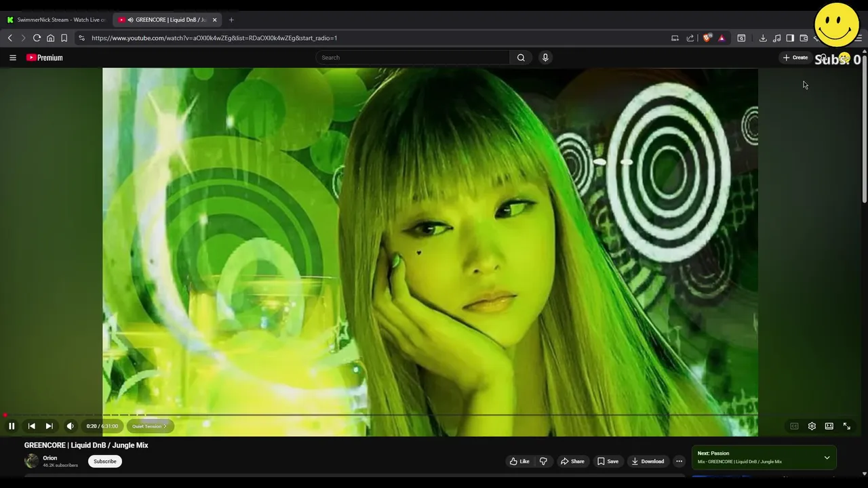Bookmark this page

click(x=64, y=38)
